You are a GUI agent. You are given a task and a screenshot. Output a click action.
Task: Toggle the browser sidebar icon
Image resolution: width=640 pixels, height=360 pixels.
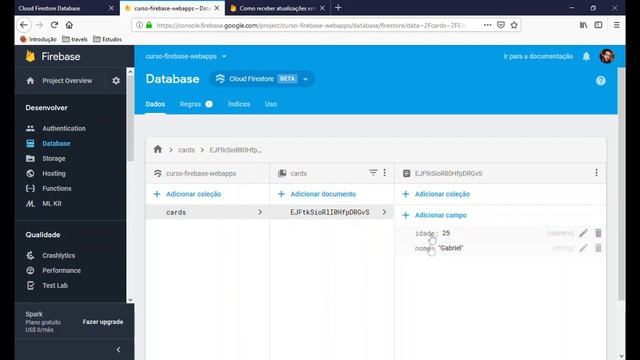tap(598, 25)
